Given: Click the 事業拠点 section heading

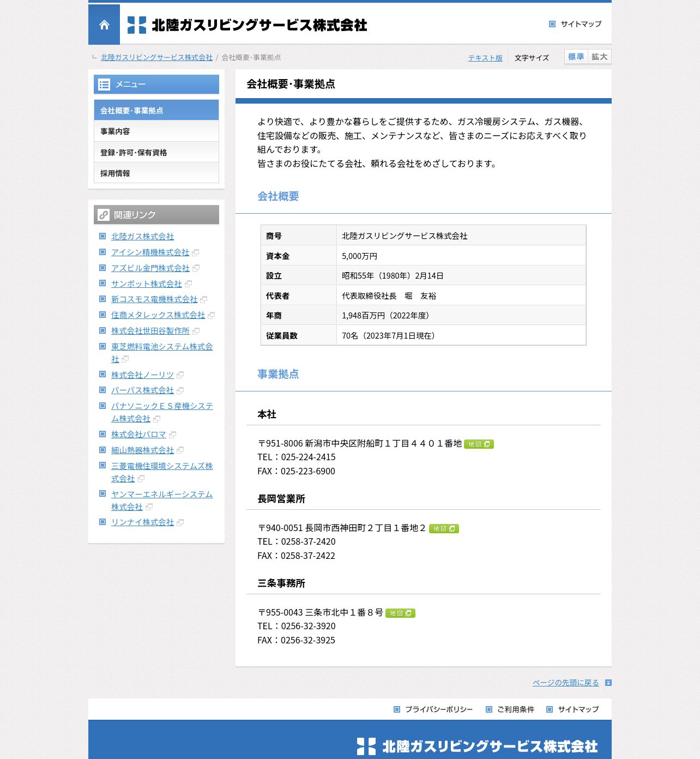Looking at the screenshot, I should tap(278, 374).
